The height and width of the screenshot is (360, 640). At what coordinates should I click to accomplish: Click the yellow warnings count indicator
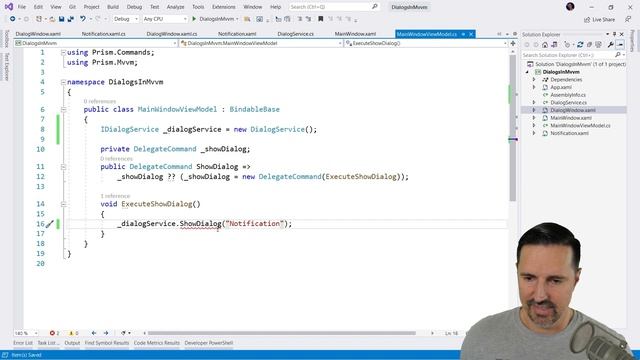tap(73, 333)
